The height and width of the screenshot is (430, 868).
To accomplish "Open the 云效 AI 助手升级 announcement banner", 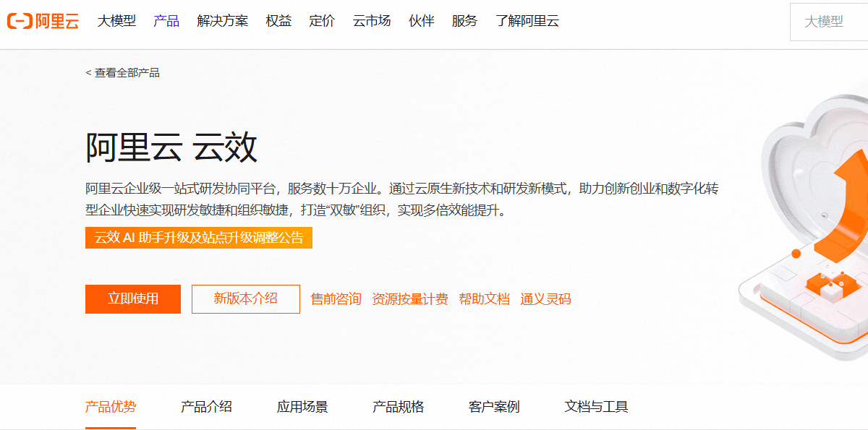I will [x=199, y=238].
